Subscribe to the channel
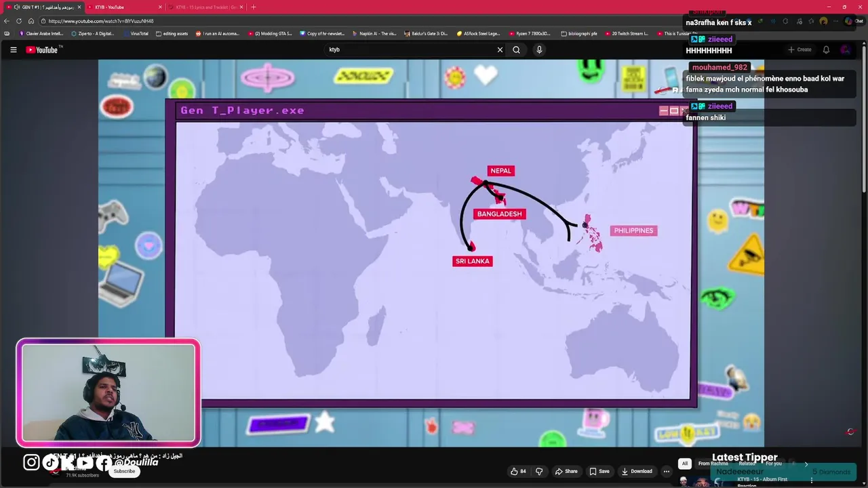The image size is (868, 488). coord(124,471)
